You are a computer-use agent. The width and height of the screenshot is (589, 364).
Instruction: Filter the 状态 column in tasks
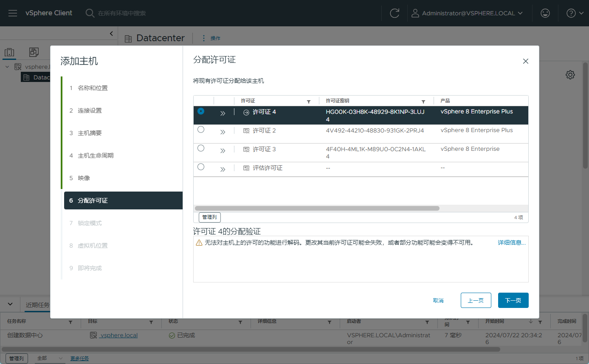click(x=240, y=322)
